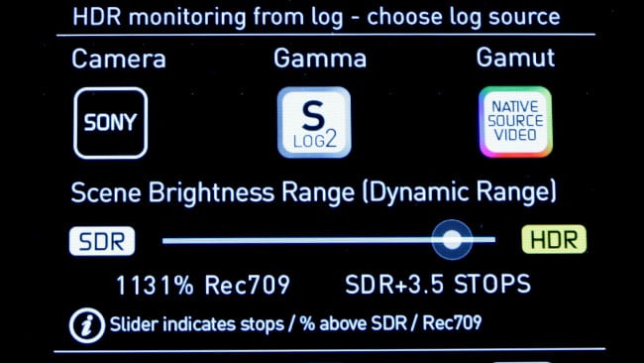
Task: Click the 'Camera' label
Action: (119, 59)
